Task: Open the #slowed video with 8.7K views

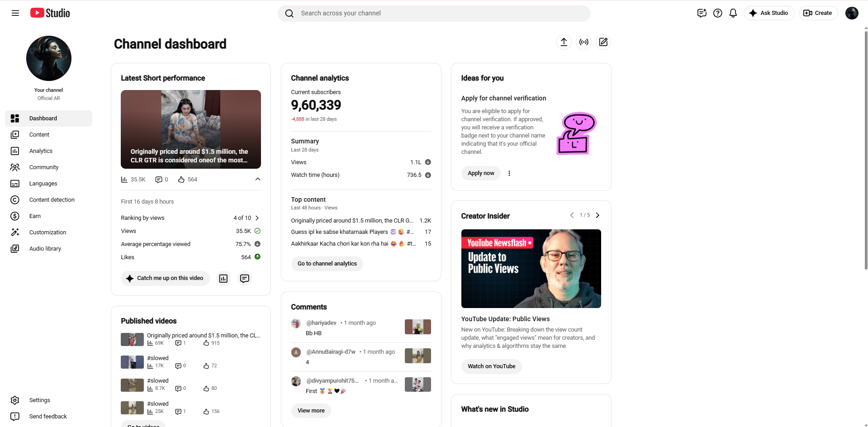Action: pyautogui.click(x=157, y=381)
